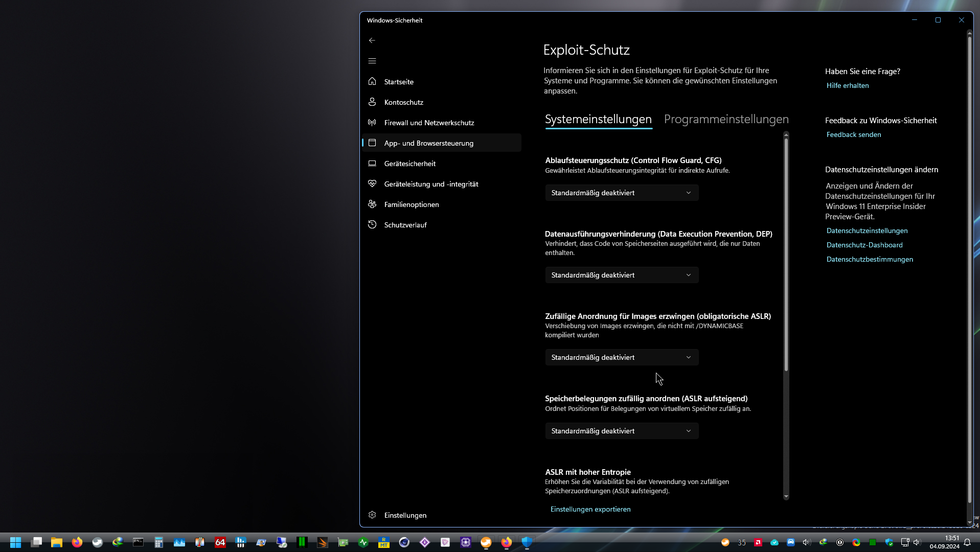The image size is (980, 552).
Task: Click the settings list scrollbar thumb
Action: [x=786, y=255]
